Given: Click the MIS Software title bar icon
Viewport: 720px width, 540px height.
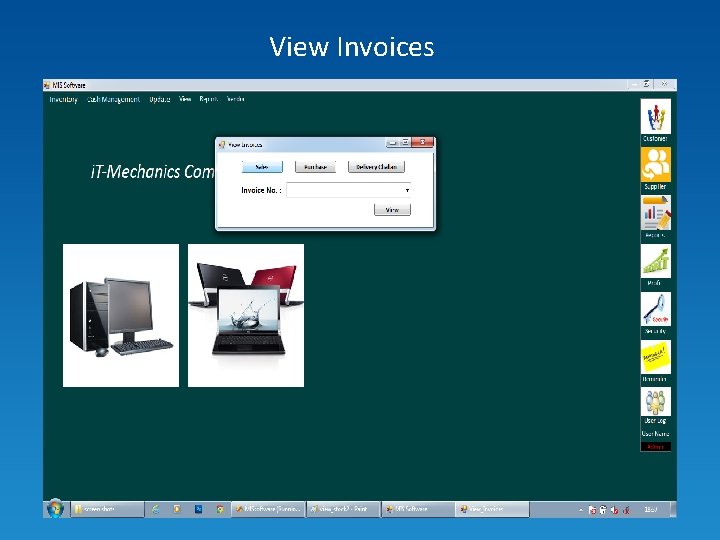Looking at the screenshot, I should coord(46,85).
